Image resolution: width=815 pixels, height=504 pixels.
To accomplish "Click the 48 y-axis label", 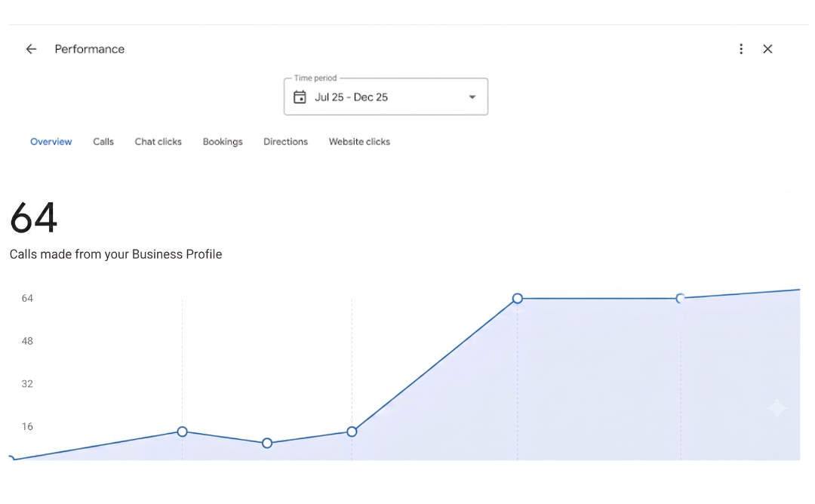I will 27,341.
